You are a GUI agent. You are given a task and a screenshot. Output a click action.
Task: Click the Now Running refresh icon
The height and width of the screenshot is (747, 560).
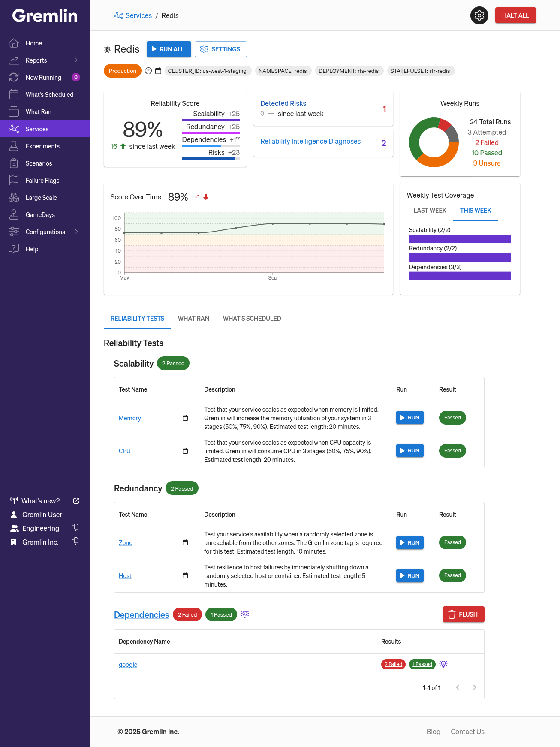click(14, 77)
